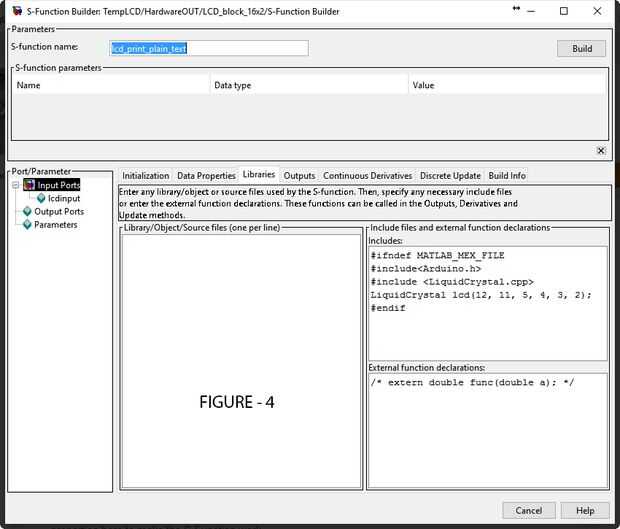The height and width of the screenshot is (529, 620).
Task: Maximize the S-Function Builder window
Action: pyautogui.click(x=564, y=11)
